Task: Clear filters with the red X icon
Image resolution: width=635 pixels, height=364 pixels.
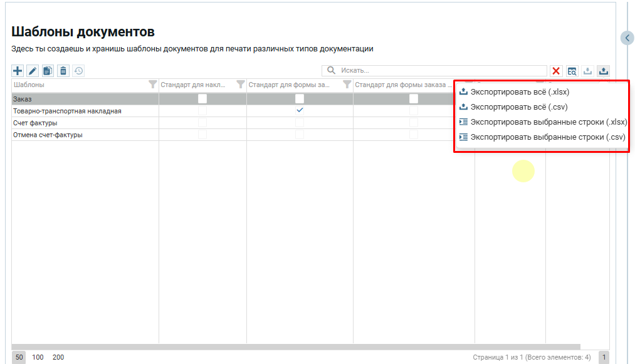Action: point(556,71)
